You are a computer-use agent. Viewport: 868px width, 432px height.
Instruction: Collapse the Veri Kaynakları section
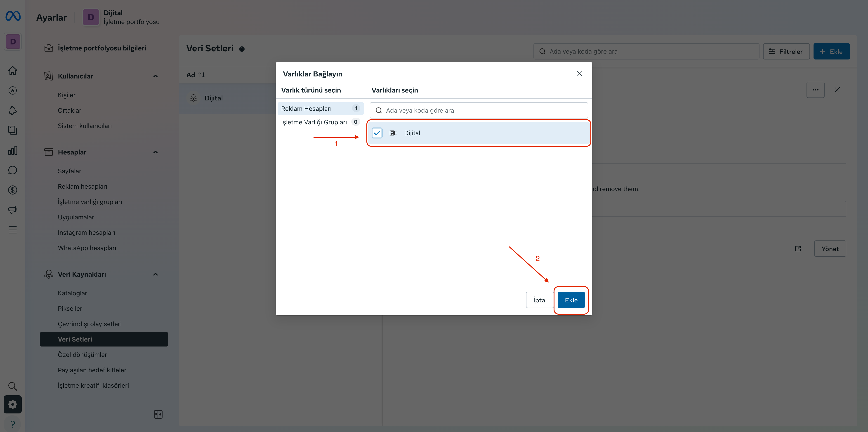(x=155, y=274)
